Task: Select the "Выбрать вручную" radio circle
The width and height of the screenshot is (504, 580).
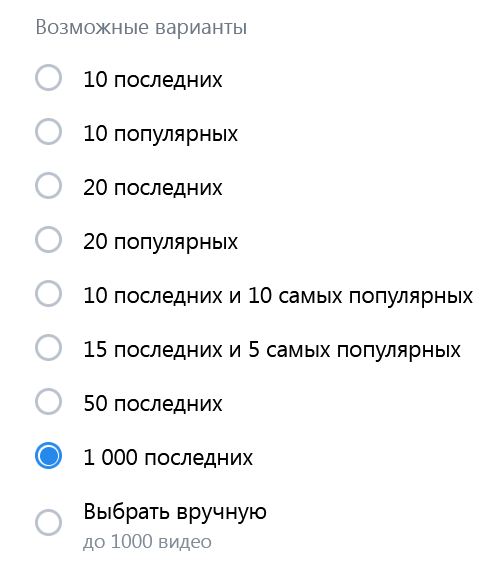Action: (x=48, y=523)
